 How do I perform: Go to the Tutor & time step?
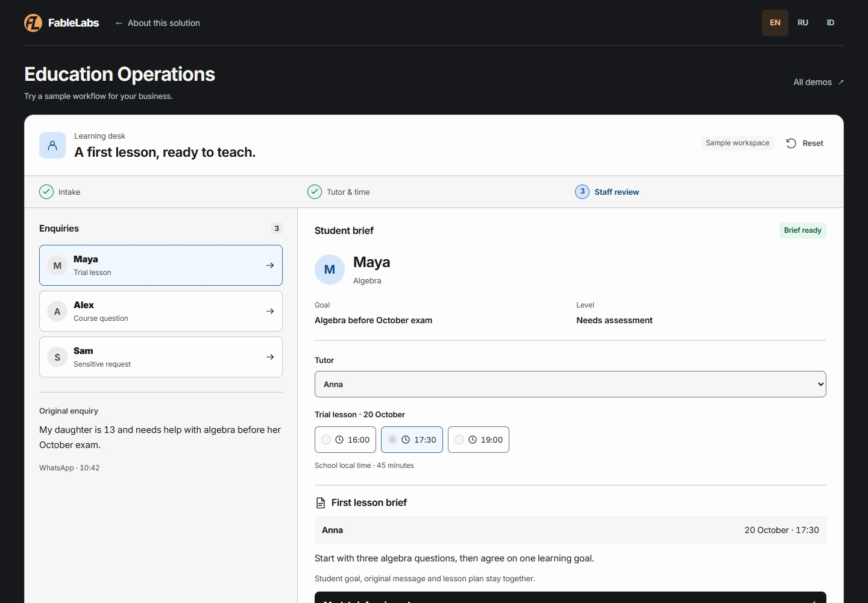(339, 192)
